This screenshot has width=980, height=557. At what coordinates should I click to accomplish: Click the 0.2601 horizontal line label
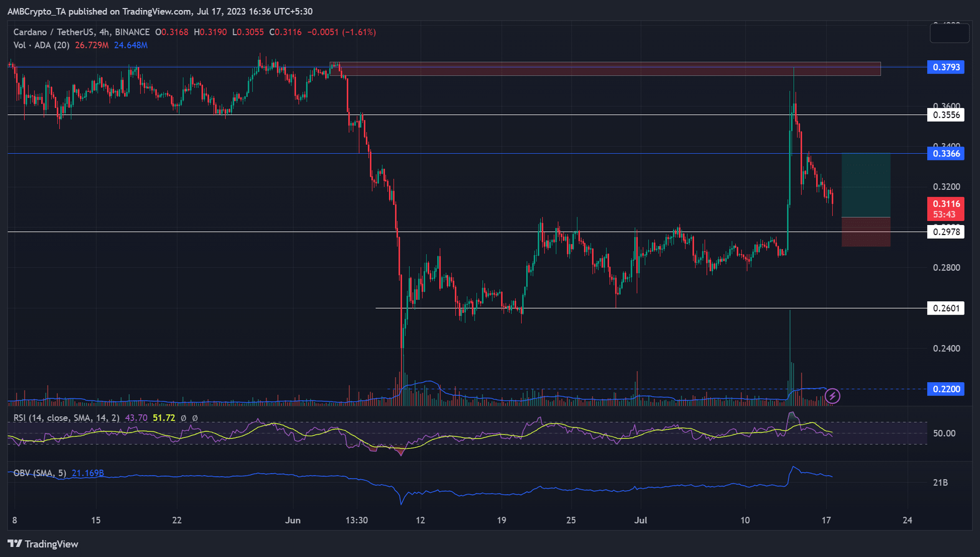(945, 308)
